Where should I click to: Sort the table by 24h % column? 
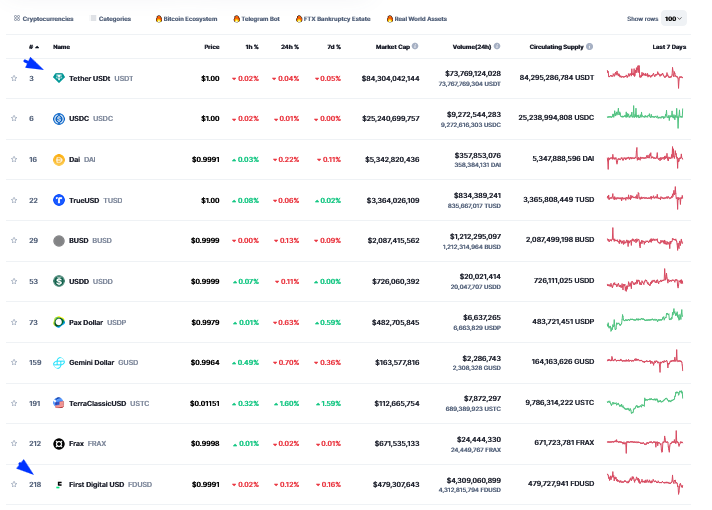tap(291, 47)
